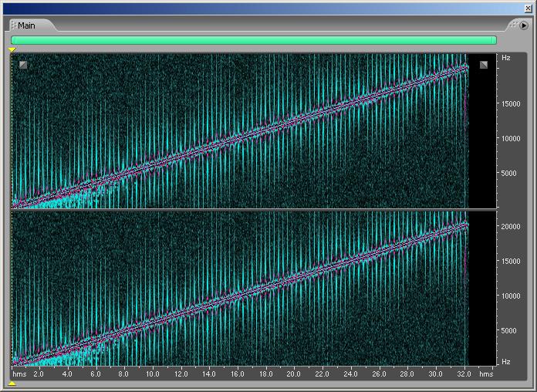Click the square icon in spectrogram's upper-right corner
This screenshot has height=392, width=537.
tap(483, 64)
